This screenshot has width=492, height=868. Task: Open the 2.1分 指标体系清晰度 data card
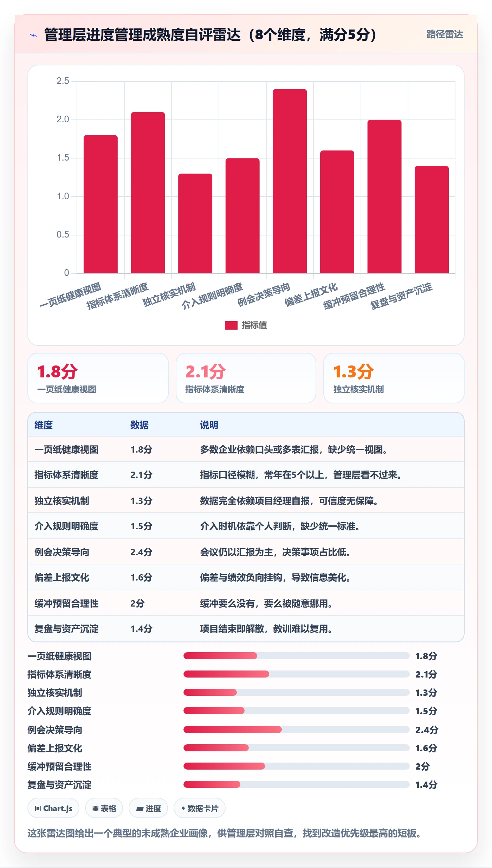[246, 378]
